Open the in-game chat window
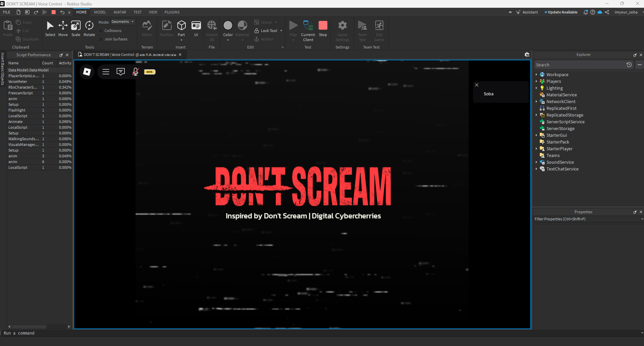Screen dimensions: 644x346 point(121,72)
